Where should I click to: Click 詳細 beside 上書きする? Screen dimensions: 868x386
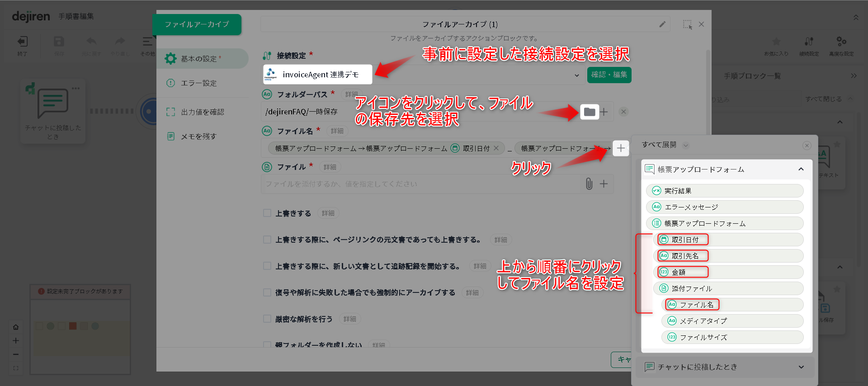(328, 213)
